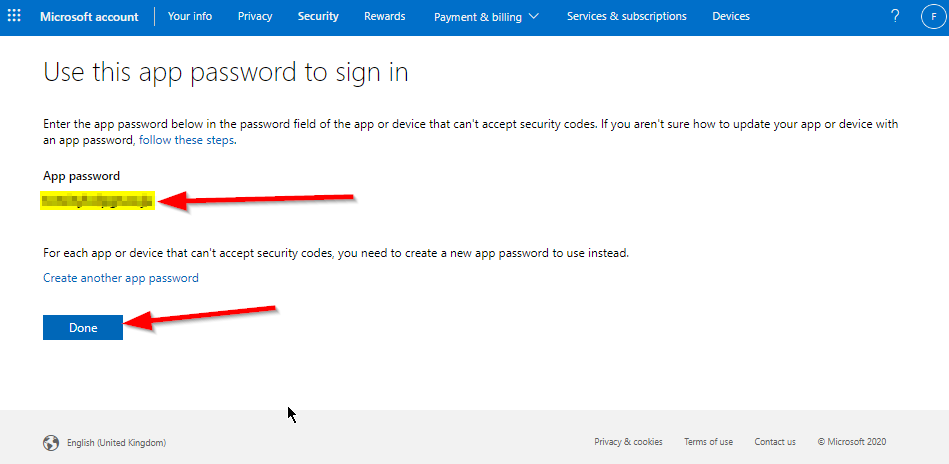The height and width of the screenshot is (464, 949).
Task: Select the highlighted app password text
Action: [x=97, y=201]
